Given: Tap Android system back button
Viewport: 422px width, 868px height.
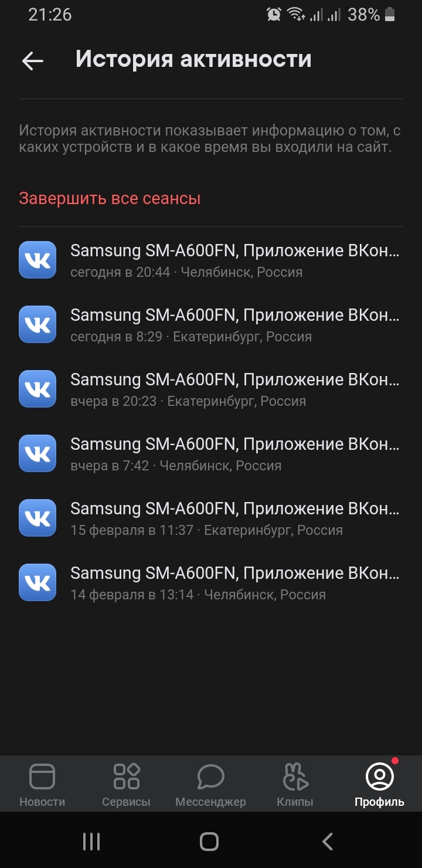Looking at the screenshot, I should click(x=328, y=842).
